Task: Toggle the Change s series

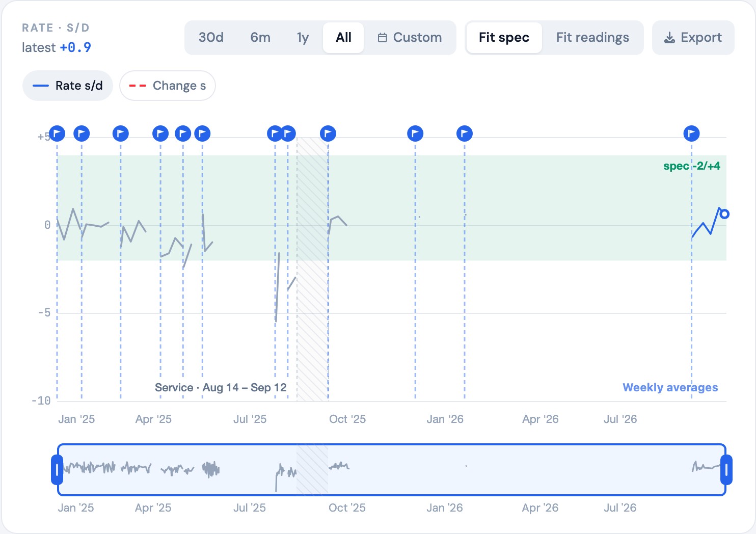Action: (x=168, y=86)
